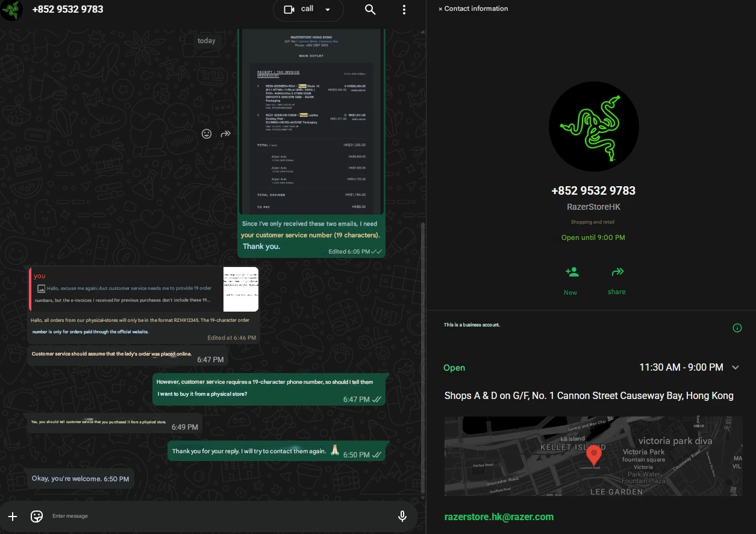Click the red map pin marker
Screen dimensions: 756x534
(594, 455)
